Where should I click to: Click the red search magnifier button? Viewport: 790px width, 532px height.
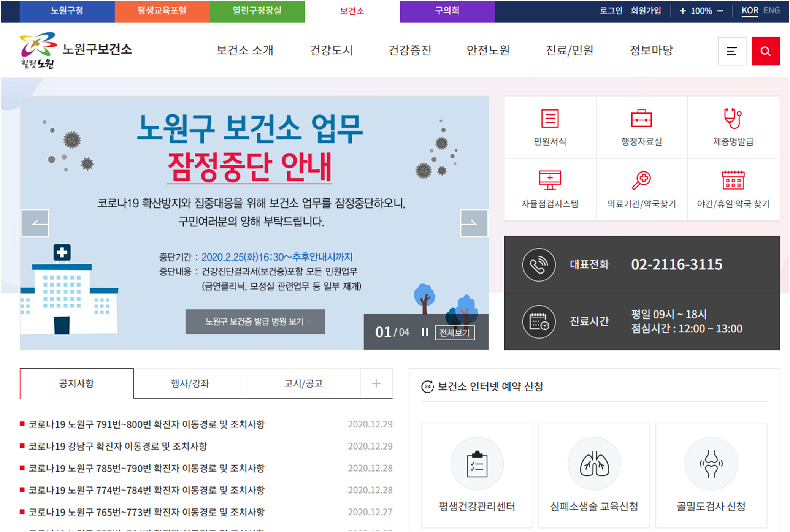click(765, 51)
